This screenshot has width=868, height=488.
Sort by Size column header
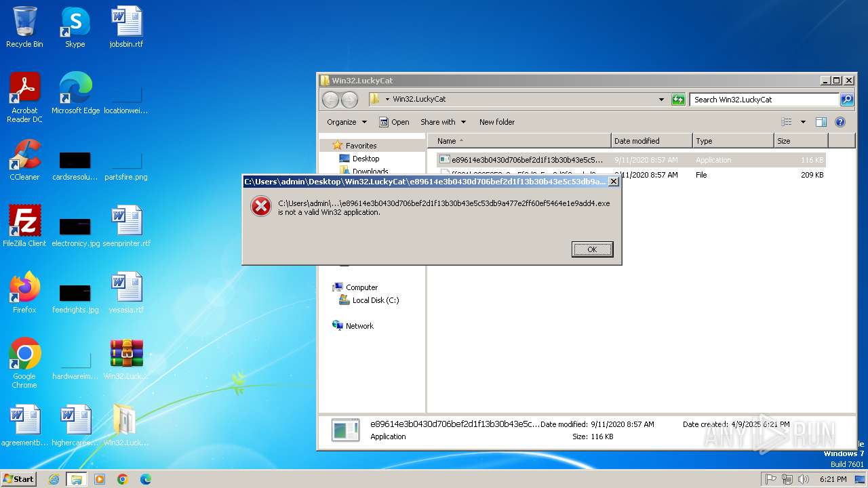pyautogui.click(x=801, y=141)
